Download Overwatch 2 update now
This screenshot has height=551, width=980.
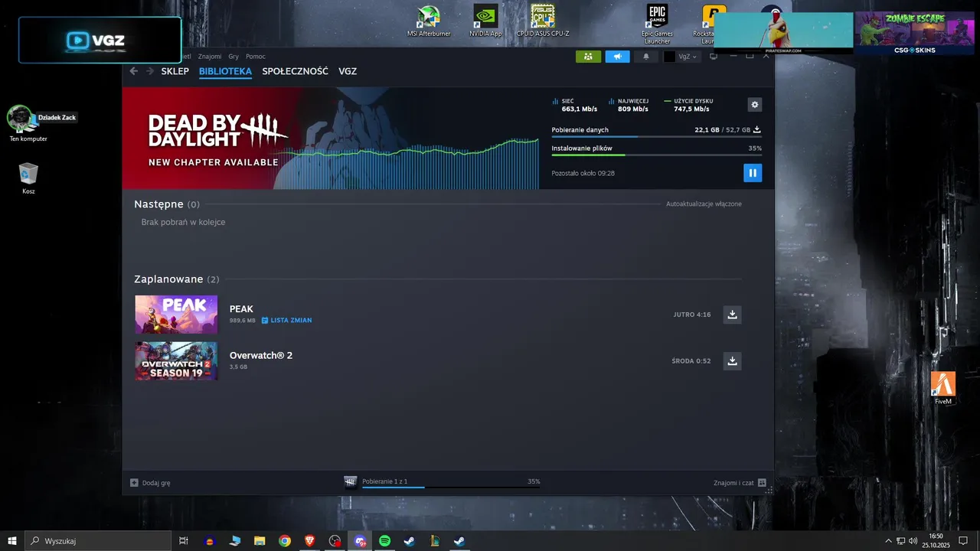tap(732, 361)
